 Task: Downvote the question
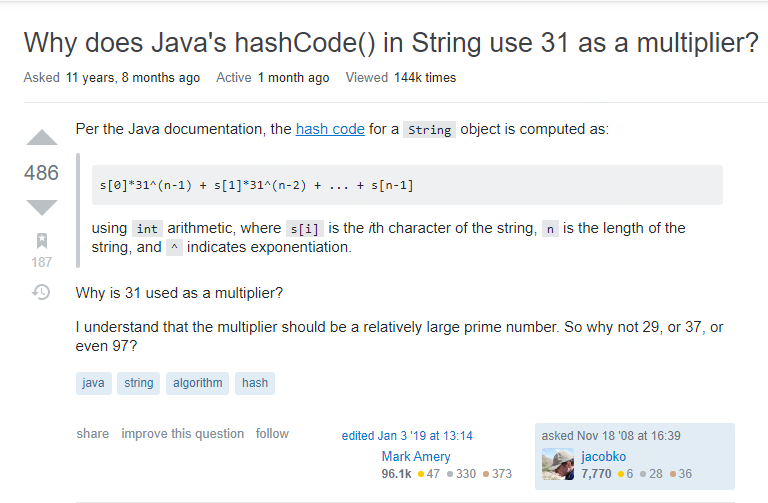click(x=41, y=207)
